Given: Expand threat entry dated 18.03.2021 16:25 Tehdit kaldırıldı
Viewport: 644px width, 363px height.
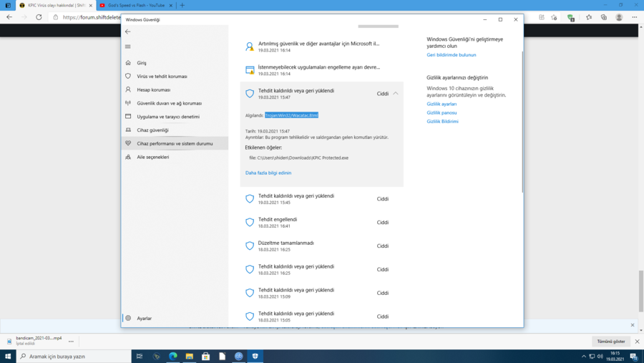Looking at the screenshot, I should click(321, 269).
